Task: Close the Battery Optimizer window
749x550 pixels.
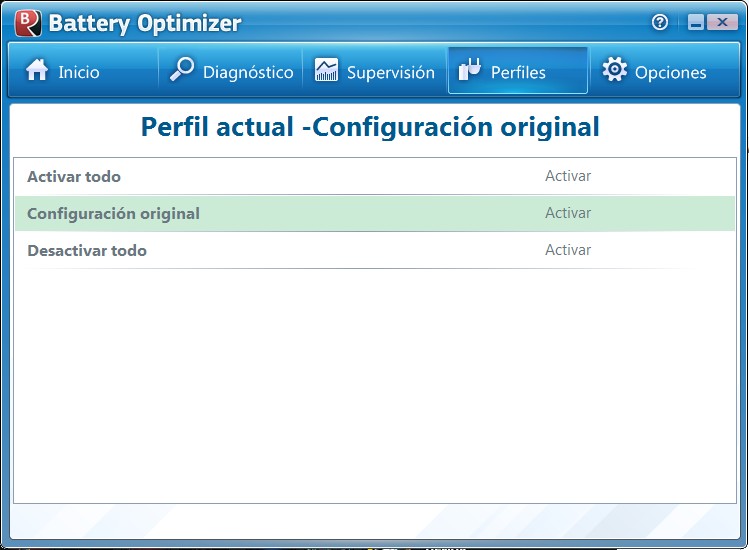Action: point(722,22)
